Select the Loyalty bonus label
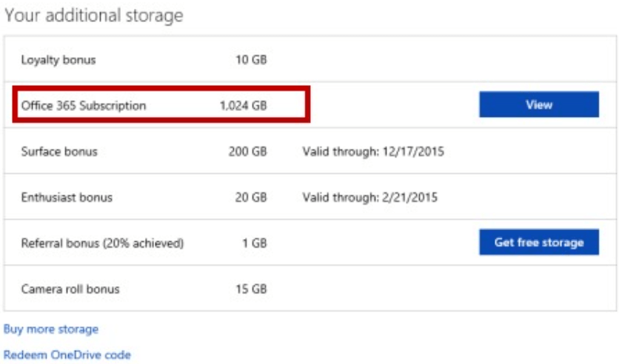 click(x=58, y=60)
